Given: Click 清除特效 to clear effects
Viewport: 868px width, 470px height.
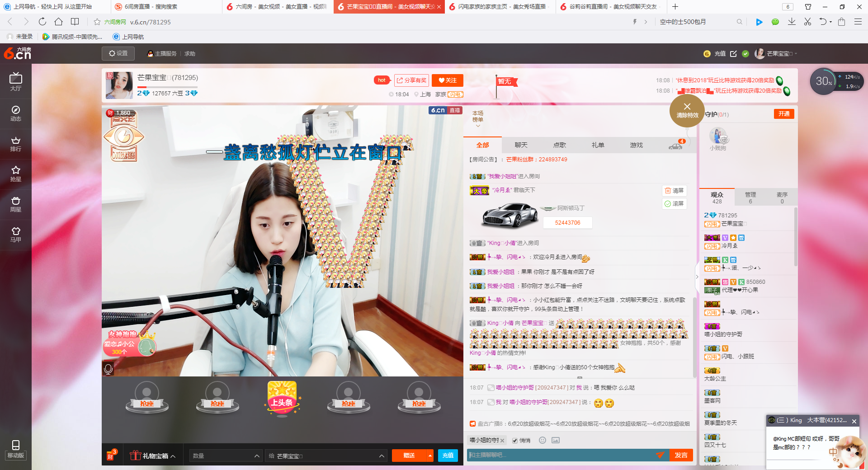Looking at the screenshot, I should [687, 111].
